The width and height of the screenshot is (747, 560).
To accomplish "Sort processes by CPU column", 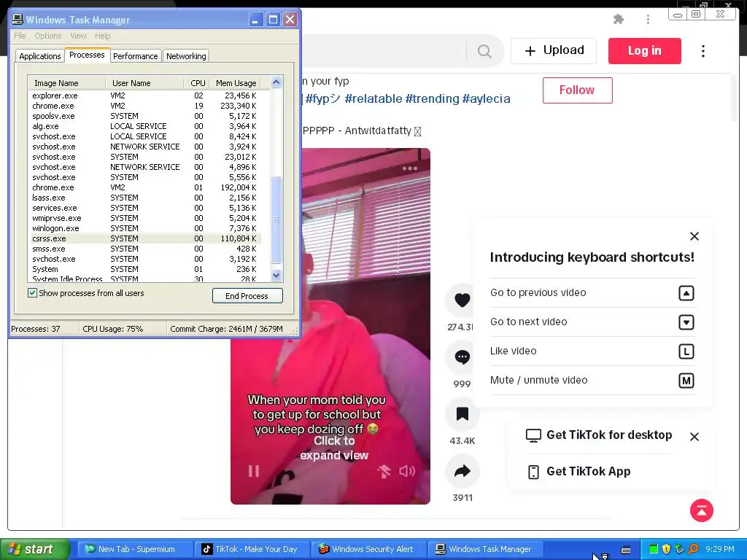I will pyautogui.click(x=197, y=83).
